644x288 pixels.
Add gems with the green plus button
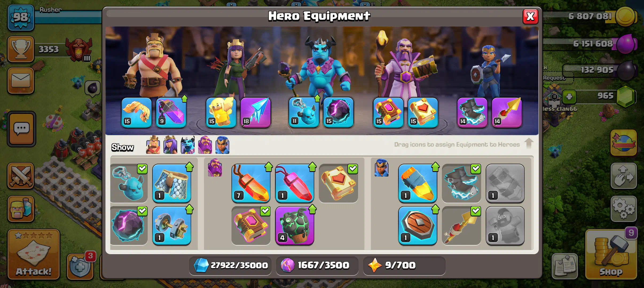point(569,97)
